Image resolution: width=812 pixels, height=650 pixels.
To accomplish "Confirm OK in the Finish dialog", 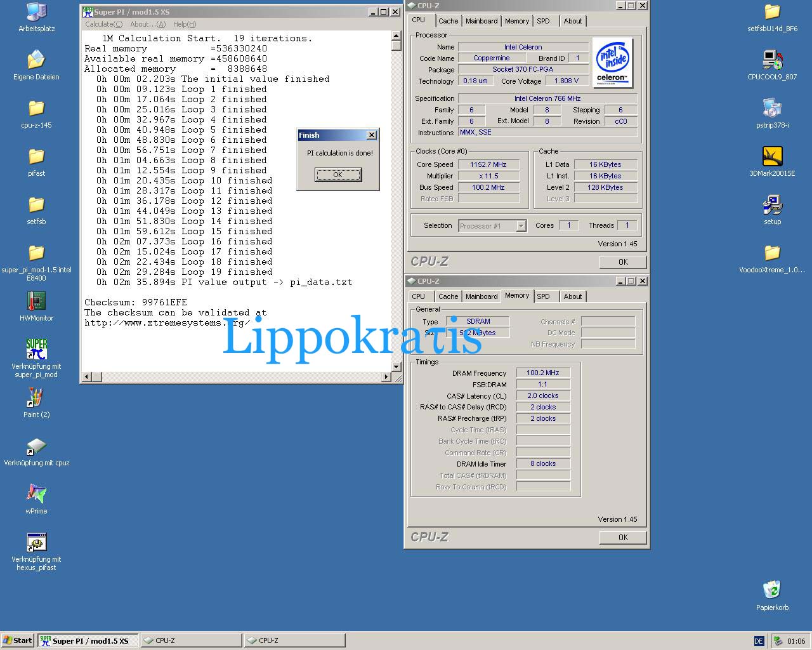I will 338,175.
